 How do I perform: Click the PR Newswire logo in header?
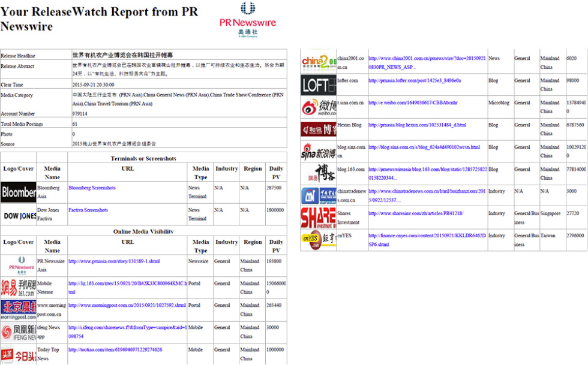pyautogui.click(x=248, y=20)
